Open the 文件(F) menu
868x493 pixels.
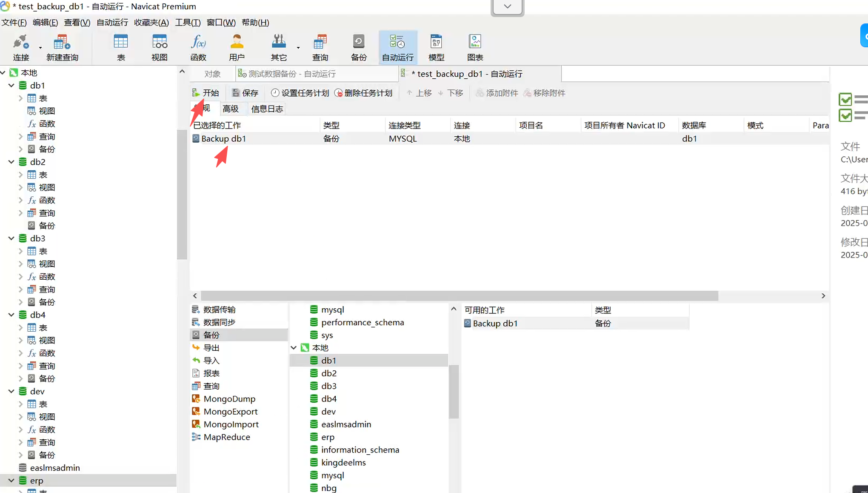14,23
